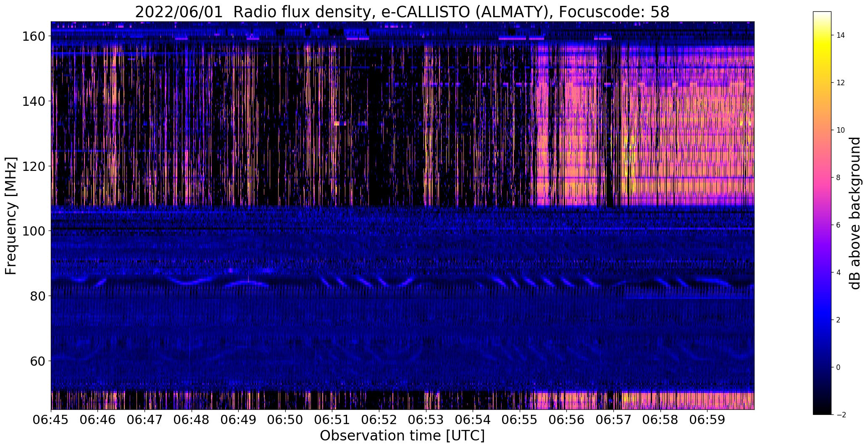Image resolution: width=868 pixels, height=448 pixels.
Task: Click the colorbar tick label 14
Action: pyautogui.click(x=841, y=35)
